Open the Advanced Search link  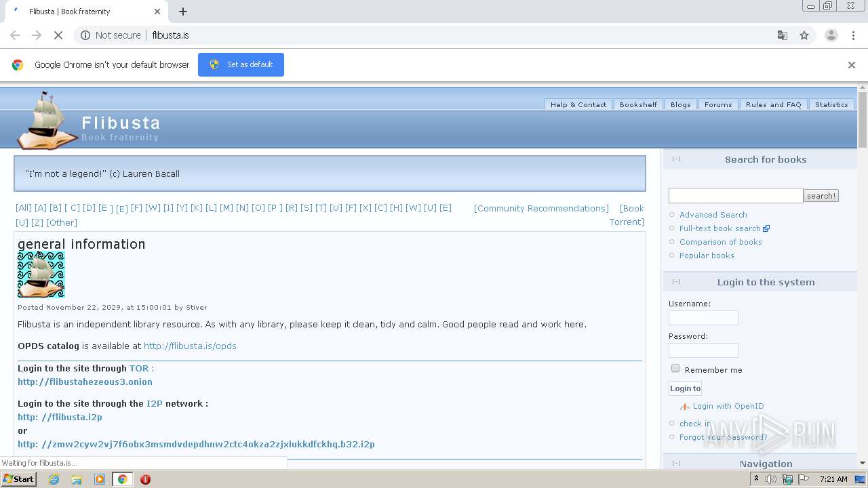pyautogui.click(x=713, y=215)
